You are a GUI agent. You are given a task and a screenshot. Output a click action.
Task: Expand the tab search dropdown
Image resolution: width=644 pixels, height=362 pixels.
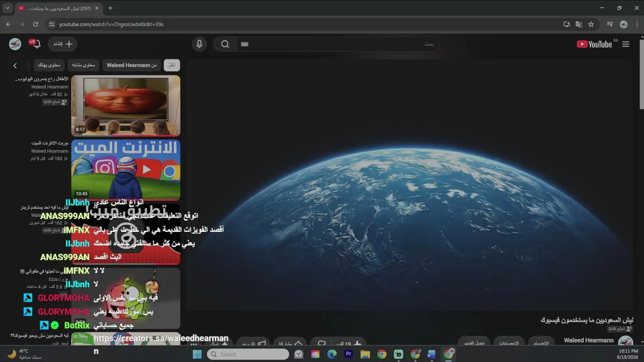(7, 8)
